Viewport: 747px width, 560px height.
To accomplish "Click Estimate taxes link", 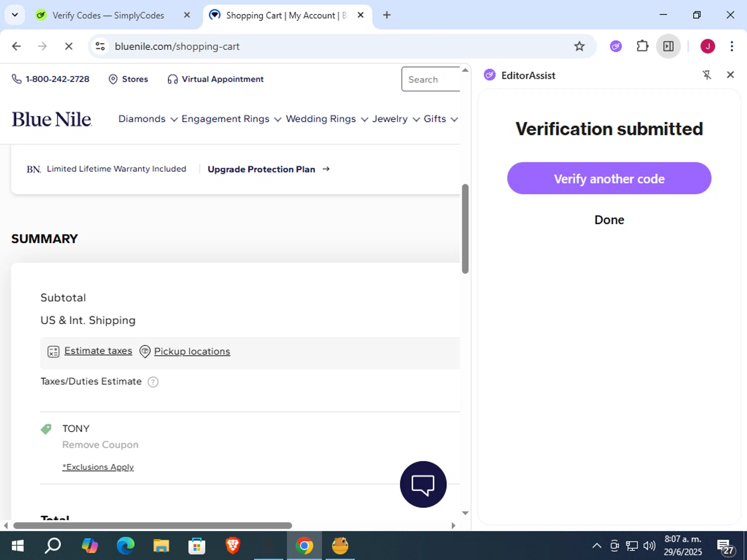I will coord(98,351).
